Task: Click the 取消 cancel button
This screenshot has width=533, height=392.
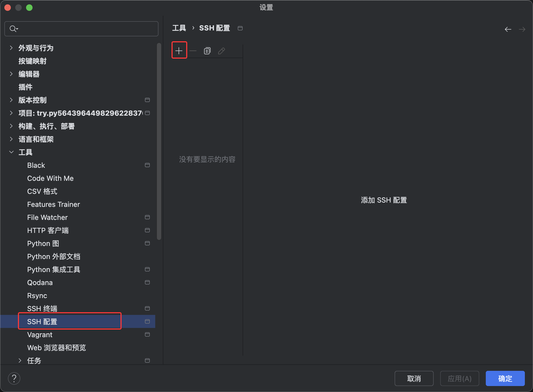Action: click(x=414, y=378)
